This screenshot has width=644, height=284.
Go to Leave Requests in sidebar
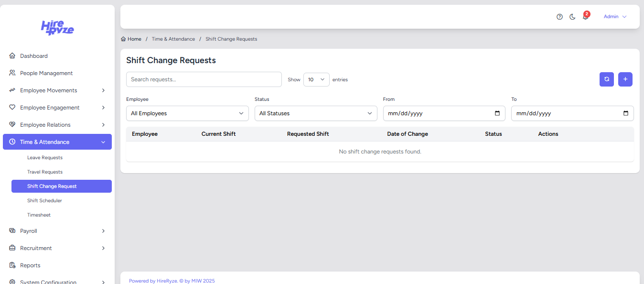[45, 158]
